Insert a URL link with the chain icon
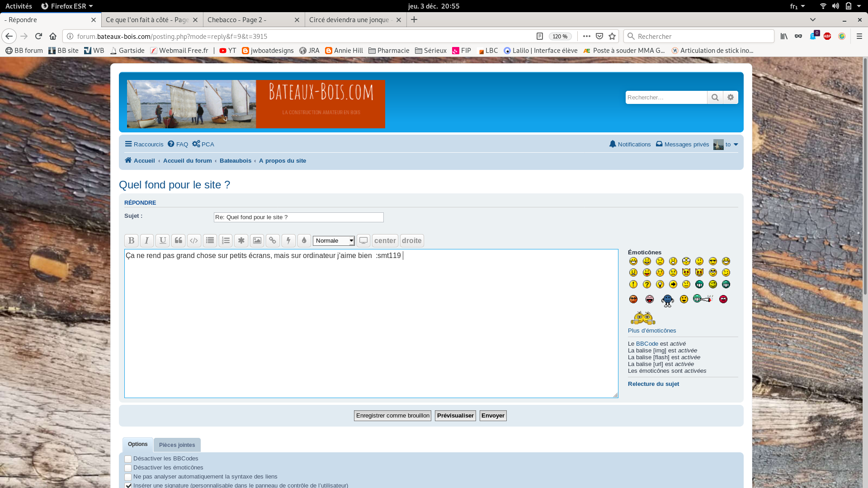 (x=273, y=240)
